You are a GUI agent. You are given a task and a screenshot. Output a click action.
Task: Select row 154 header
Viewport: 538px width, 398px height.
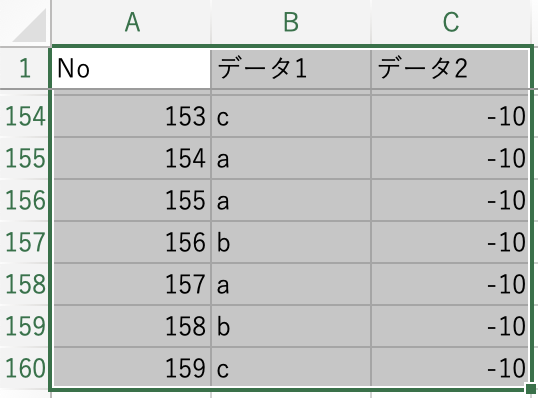pyautogui.click(x=25, y=116)
